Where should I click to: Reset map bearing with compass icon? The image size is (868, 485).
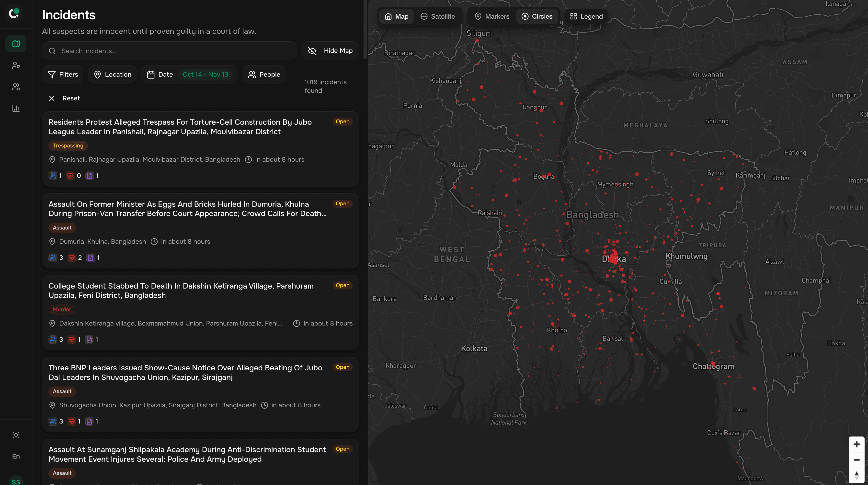pos(856,475)
